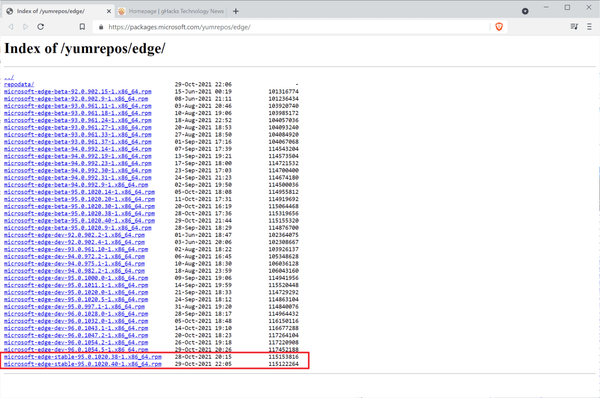Download microsoft-edge-stable-95.0.1020.38-1 rpm
This screenshot has width=600, height=398.
(x=83, y=357)
